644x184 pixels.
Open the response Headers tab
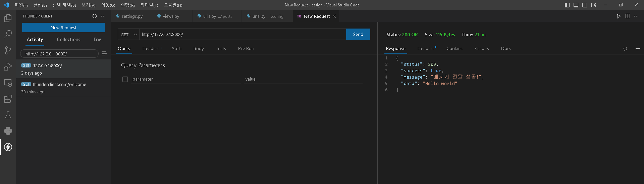pos(427,49)
